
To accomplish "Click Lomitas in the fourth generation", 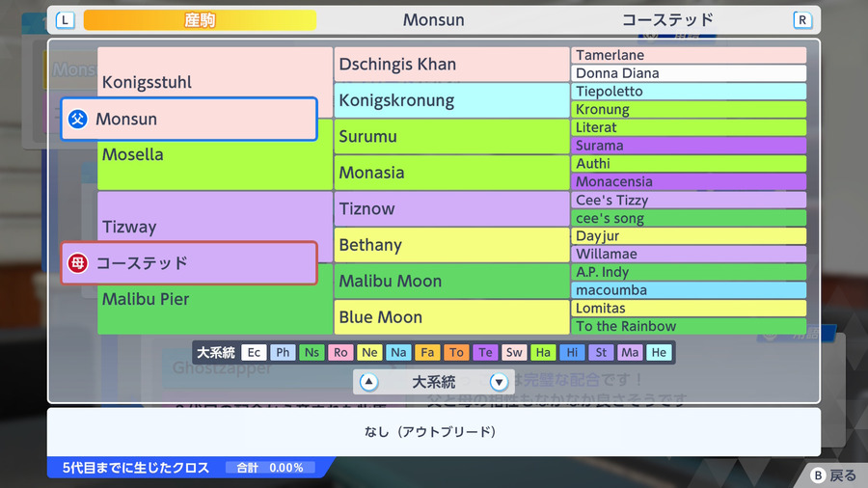I will (x=689, y=309).
